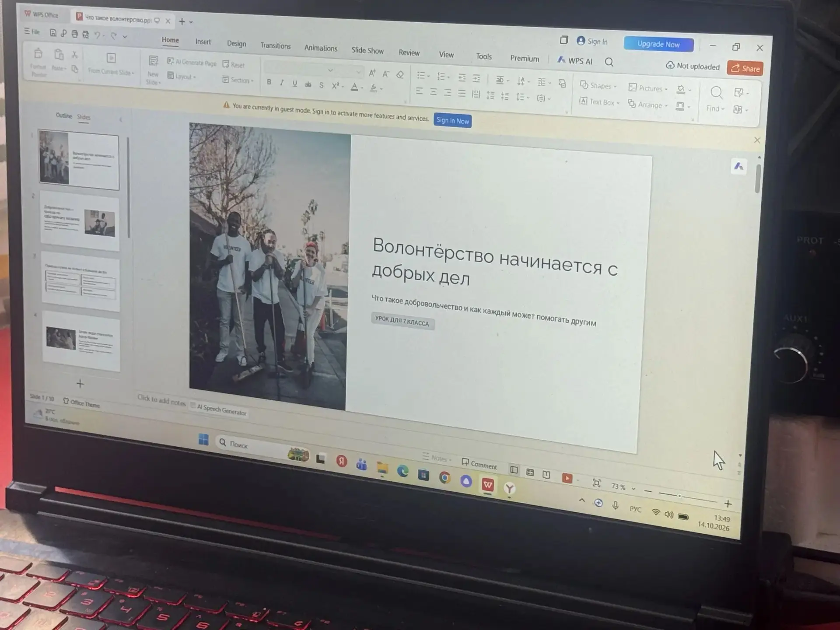840x630 pixels.
Task: Insert a bulleted list
Action: 421,75
